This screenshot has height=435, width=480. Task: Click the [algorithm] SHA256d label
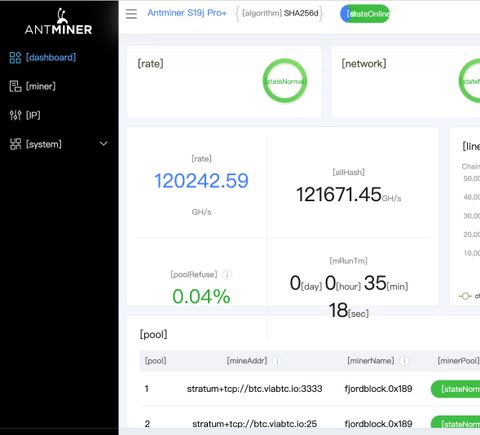click(280, 13)
